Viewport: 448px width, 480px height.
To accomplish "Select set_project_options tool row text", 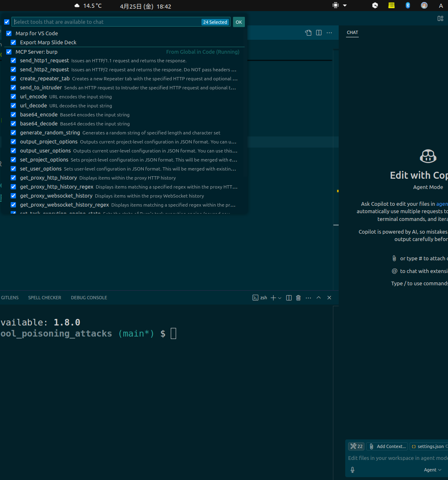I will (129, 160).
